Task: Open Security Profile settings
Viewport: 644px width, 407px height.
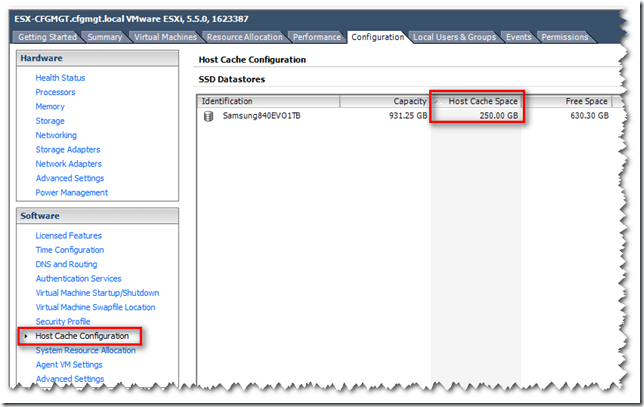Action: tap(63, 322)
